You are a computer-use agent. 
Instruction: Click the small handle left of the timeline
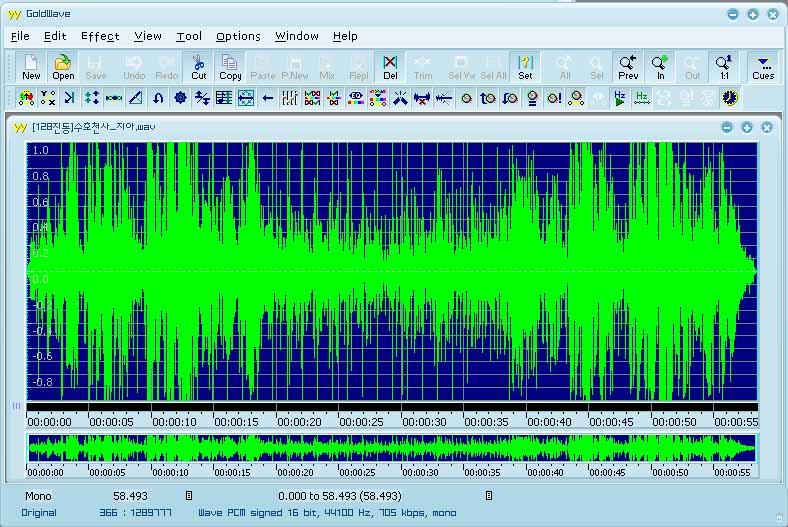(16, 405)
